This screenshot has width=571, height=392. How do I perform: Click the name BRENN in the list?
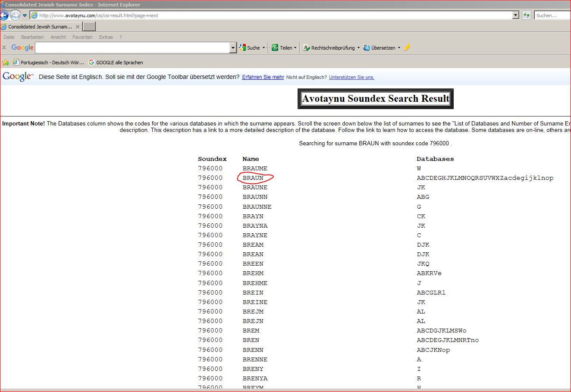253,350
